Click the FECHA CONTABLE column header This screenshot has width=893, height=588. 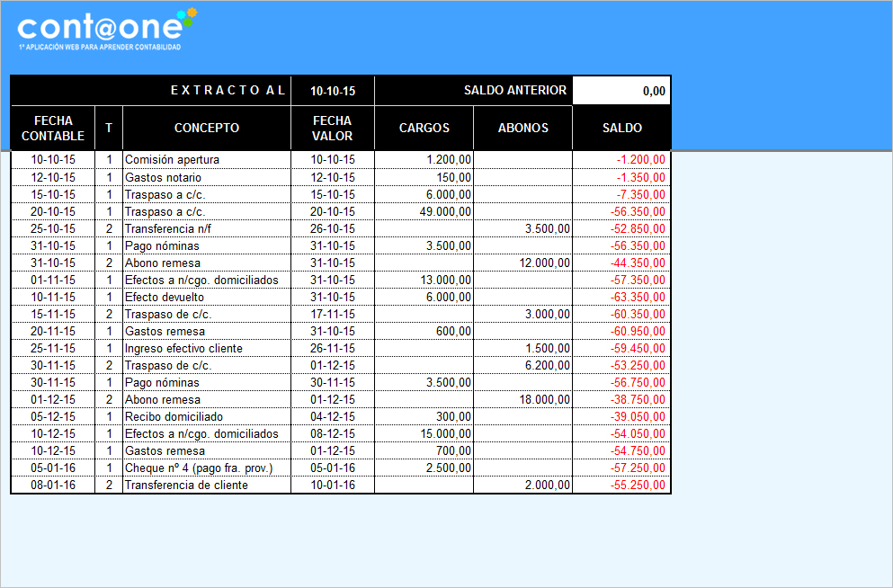(52, 128)
